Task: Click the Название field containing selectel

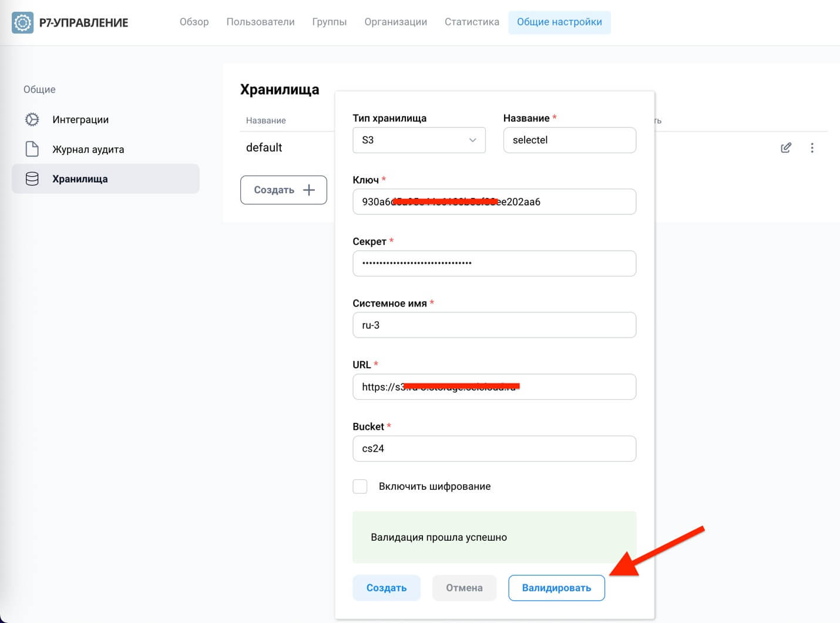Action: 570,140
